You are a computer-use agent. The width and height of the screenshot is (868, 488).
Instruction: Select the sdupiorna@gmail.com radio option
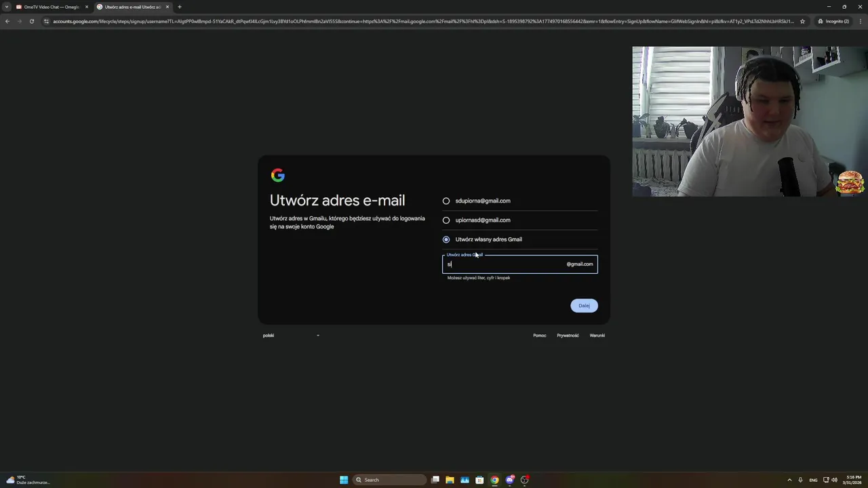(446, 201)
